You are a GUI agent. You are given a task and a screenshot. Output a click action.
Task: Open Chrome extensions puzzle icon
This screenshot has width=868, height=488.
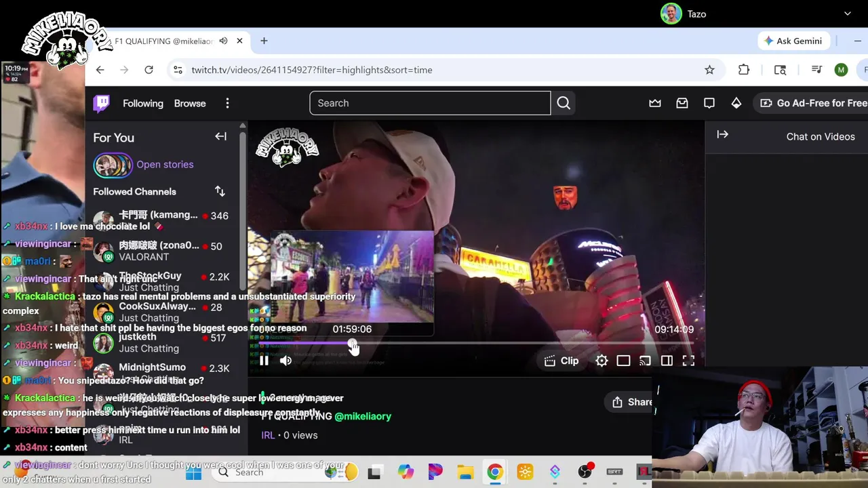point(744,70)
